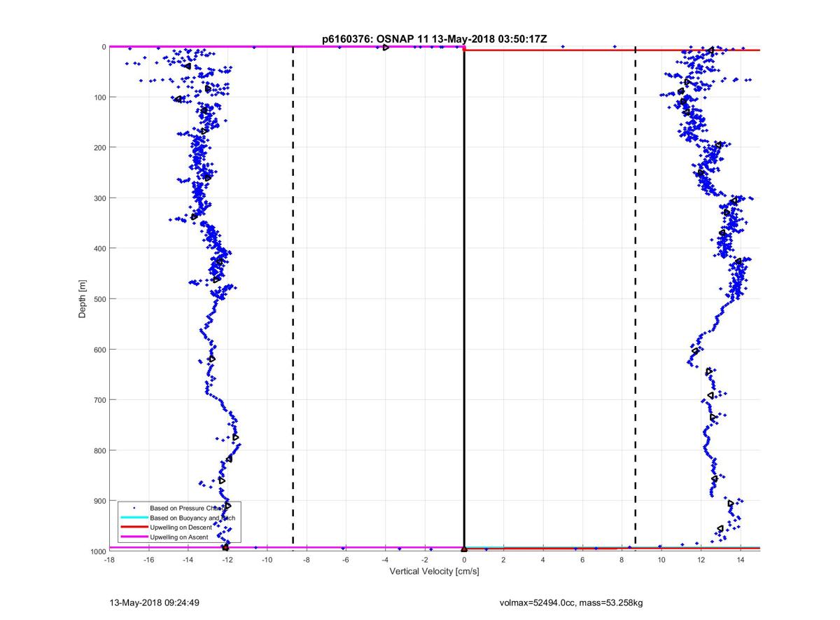This screenshot has width=840, height=620.
Task: Click the depth axis tick label "800"
Action: click(x=99, y=450)
